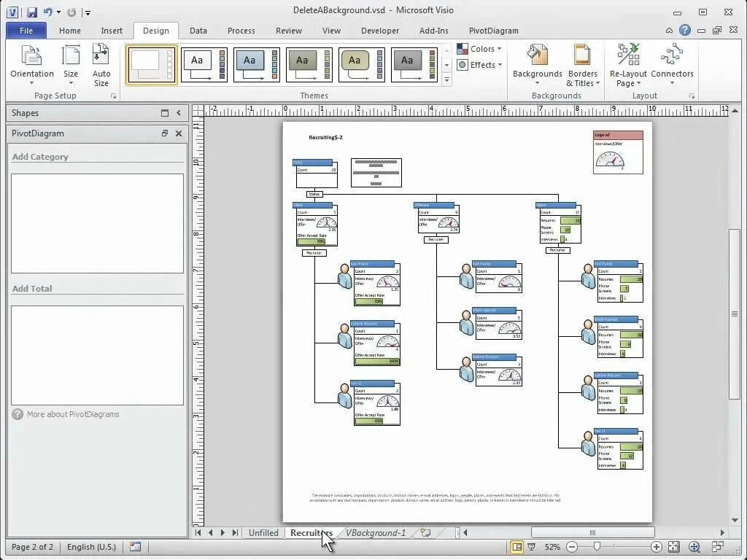This screenshot has height=560, width=747.
Task: Click the Effects option in Themes group
Action: [x=479, y=64]
